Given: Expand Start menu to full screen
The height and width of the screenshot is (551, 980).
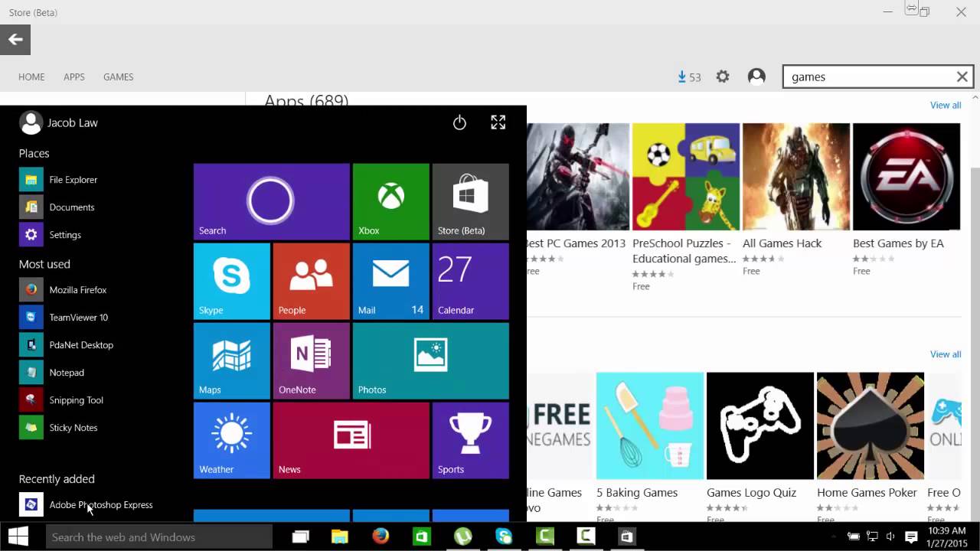Looking at the screenshot, I should pyautogui.click(x=498, y=122).
